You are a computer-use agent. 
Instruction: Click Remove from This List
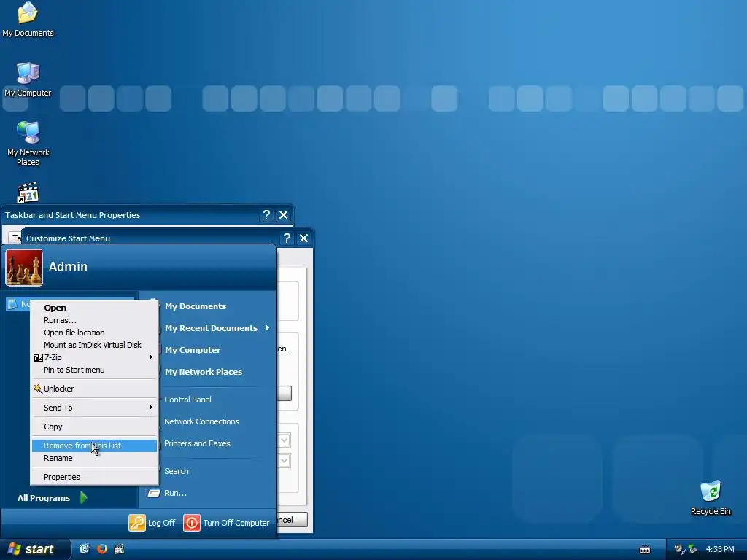coord(94,446)
